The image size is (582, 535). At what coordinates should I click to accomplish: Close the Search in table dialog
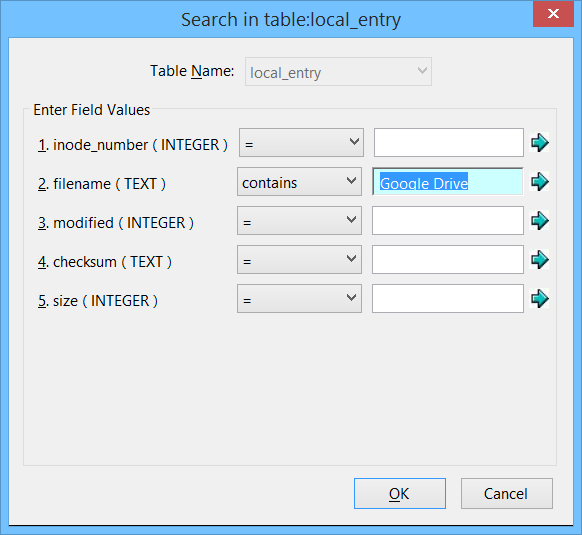coord(553,14)
